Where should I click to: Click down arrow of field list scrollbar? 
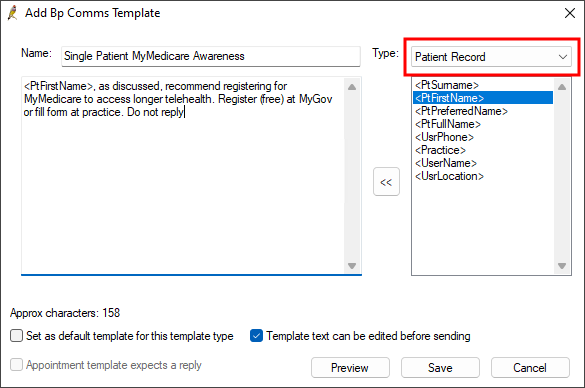point(562,266)
